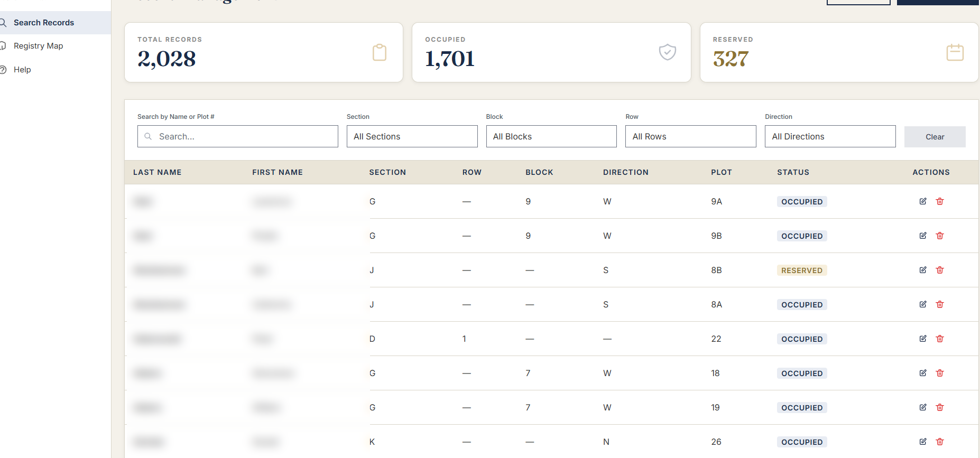Edit the reserved record for plot 8B
The height and width of the screenshot is (458, 980).
point(923,270)
